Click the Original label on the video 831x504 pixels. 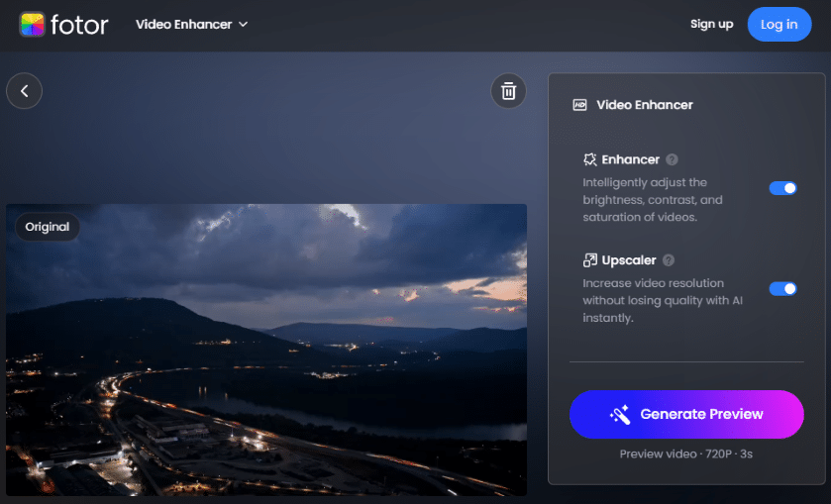(x=48, y=227)
